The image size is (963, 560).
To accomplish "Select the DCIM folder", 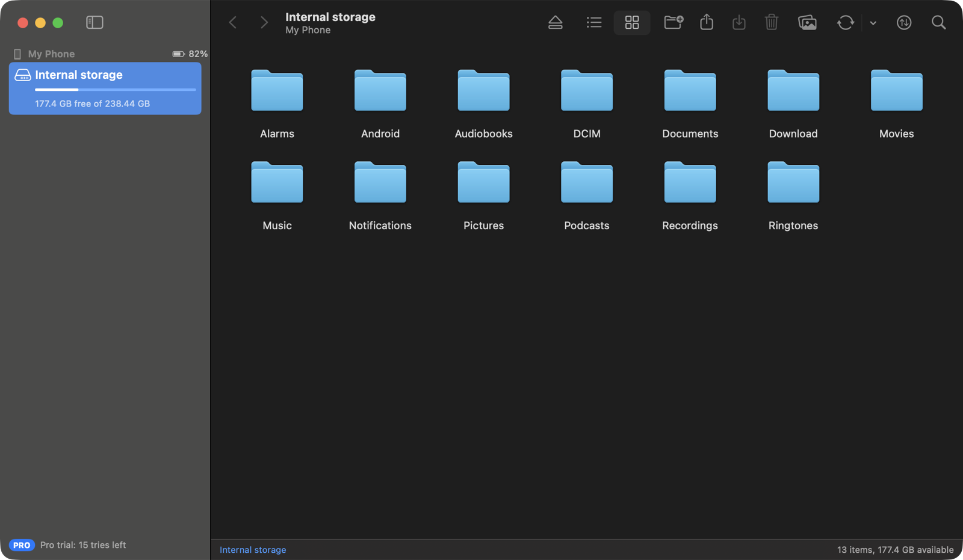I will coord(587,104).
